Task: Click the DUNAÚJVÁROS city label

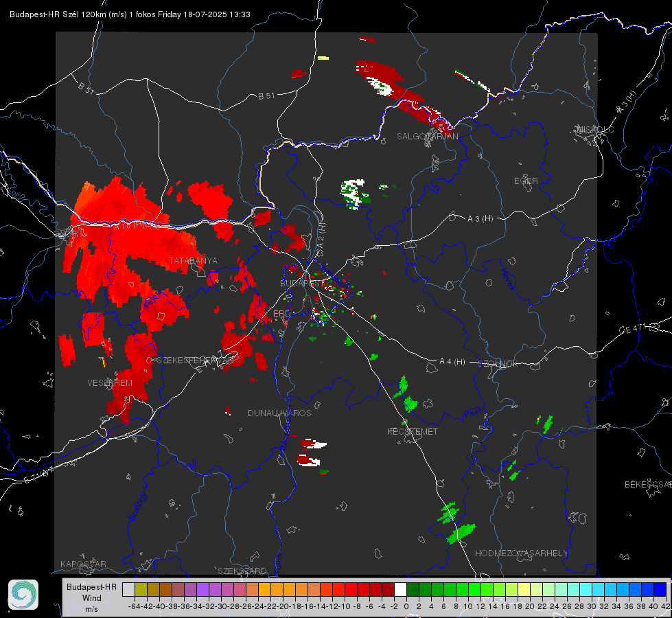Action: tap(279, 413)
